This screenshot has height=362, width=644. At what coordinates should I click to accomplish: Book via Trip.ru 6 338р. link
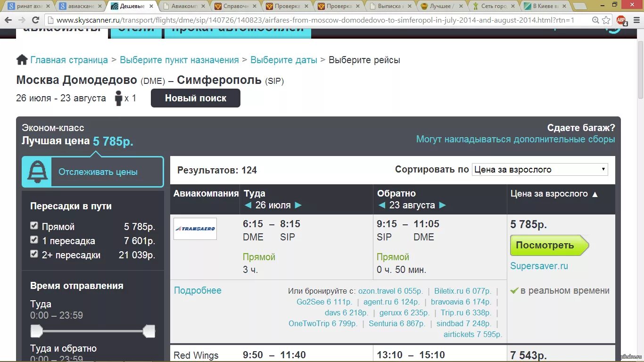(466, 313)
